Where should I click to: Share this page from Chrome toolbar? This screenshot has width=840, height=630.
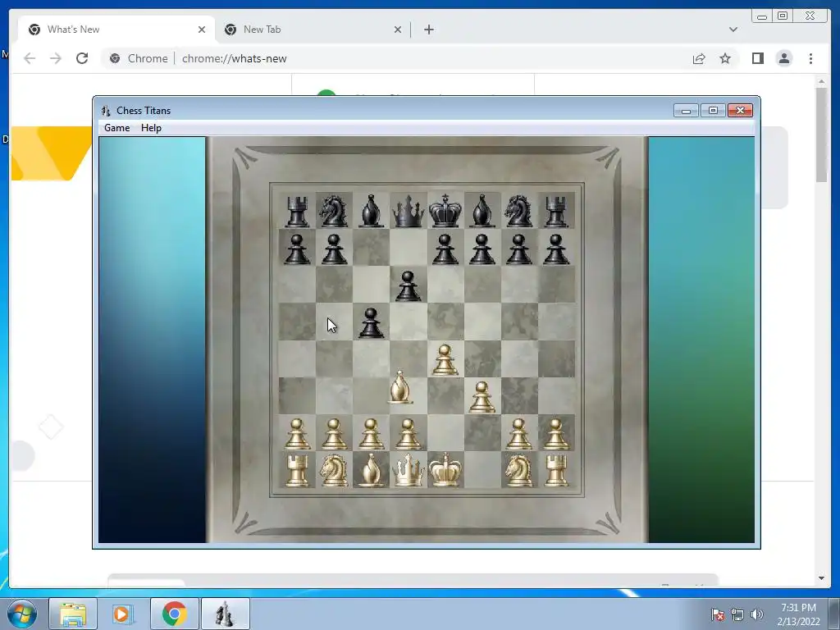pyautogui.click(x=699, y=58)
